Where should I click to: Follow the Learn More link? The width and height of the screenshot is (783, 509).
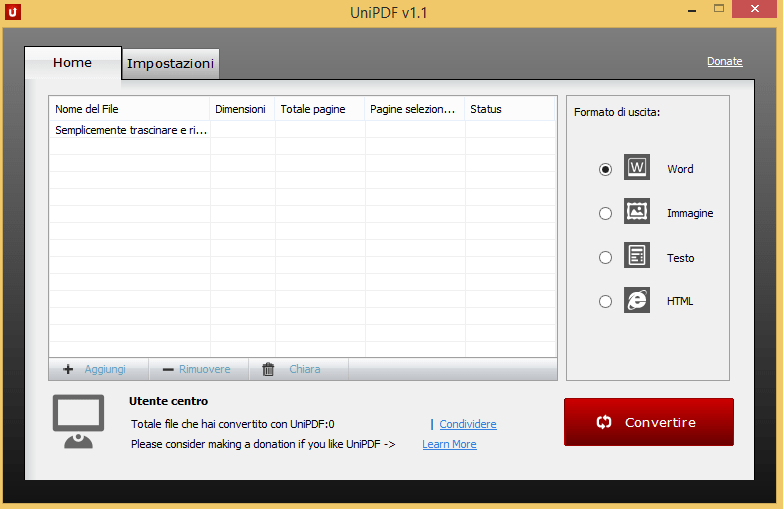coord(449,444)
